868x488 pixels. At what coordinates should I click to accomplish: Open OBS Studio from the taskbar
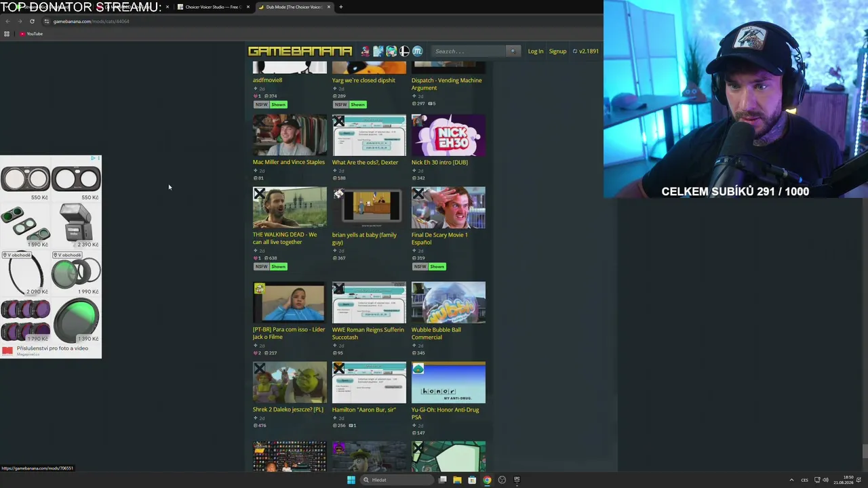pos(502,480)
